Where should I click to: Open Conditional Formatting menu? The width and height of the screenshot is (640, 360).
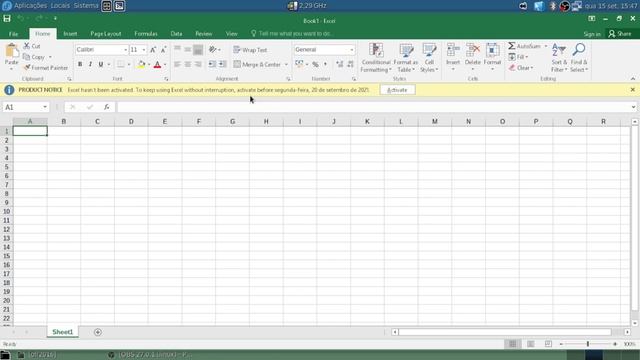pyautogui.click(x=376, y=58)
